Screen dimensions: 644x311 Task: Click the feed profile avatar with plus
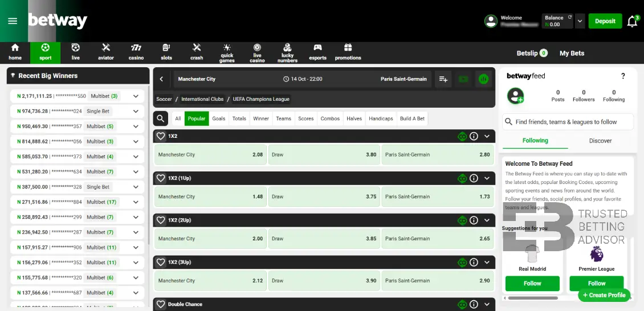[515, 96]
